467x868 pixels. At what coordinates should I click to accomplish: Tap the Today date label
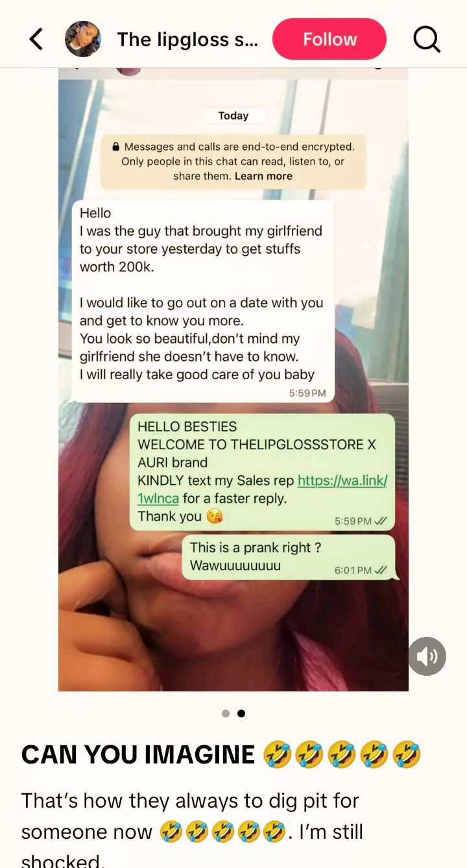pos(233,116)
